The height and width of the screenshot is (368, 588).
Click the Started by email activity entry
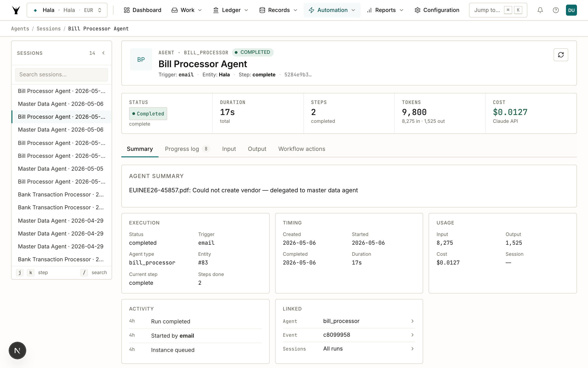(195, 336)
